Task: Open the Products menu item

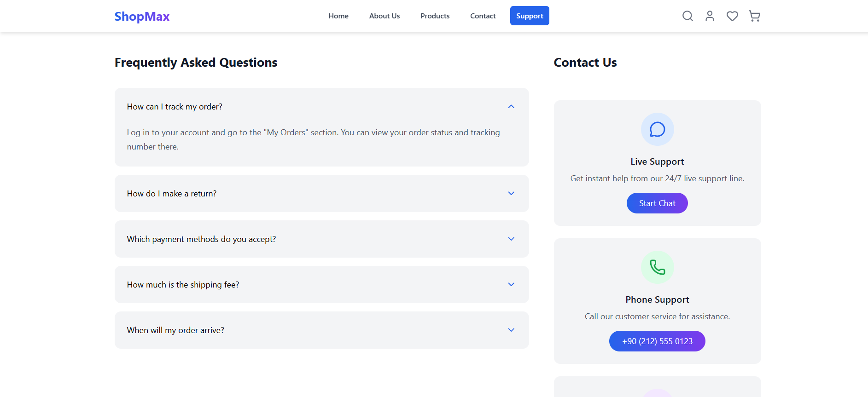Action: point(435,16)
